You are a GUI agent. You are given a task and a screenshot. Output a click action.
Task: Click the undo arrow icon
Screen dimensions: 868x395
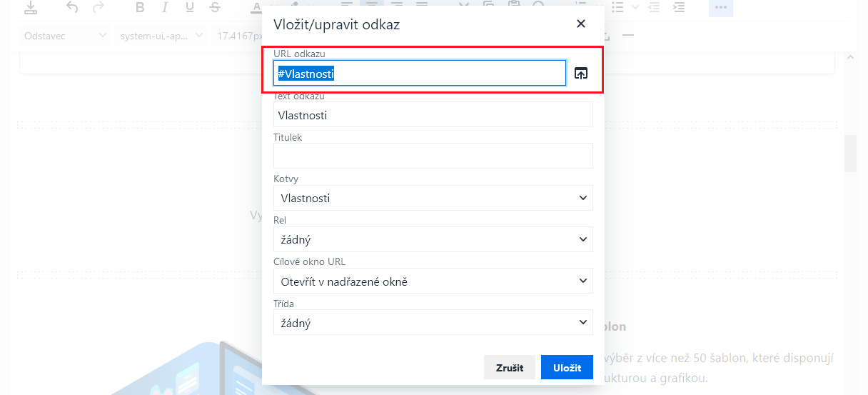(x=72, y=8)
